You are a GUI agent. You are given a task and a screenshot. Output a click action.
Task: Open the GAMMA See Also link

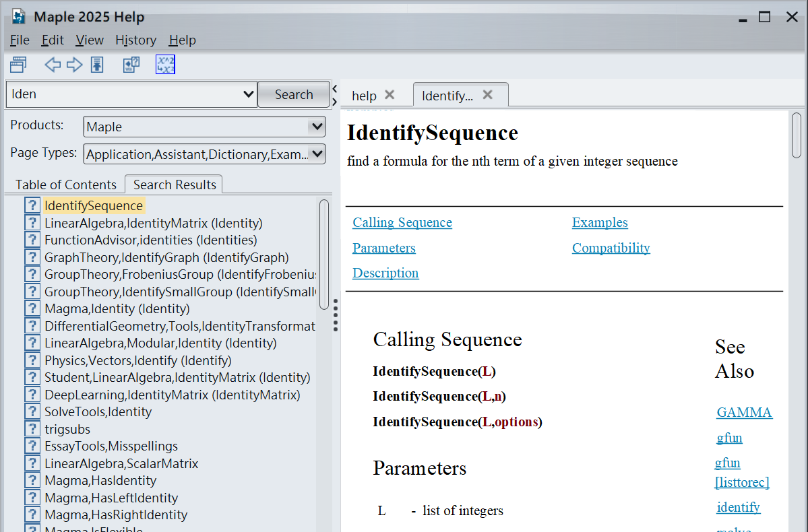(x=744, y=413)
